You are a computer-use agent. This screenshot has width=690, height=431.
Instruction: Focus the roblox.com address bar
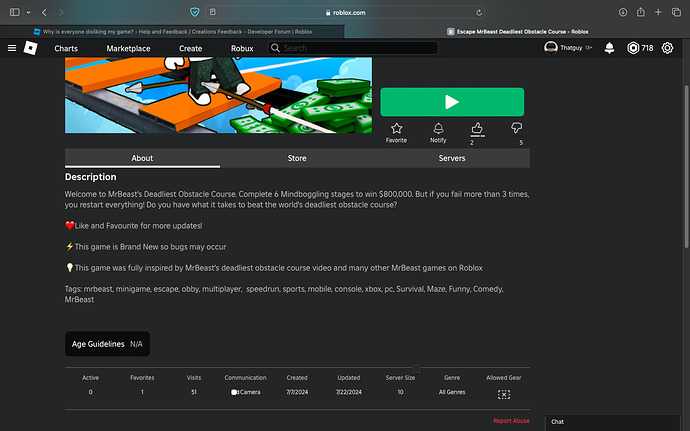[345, 12]
